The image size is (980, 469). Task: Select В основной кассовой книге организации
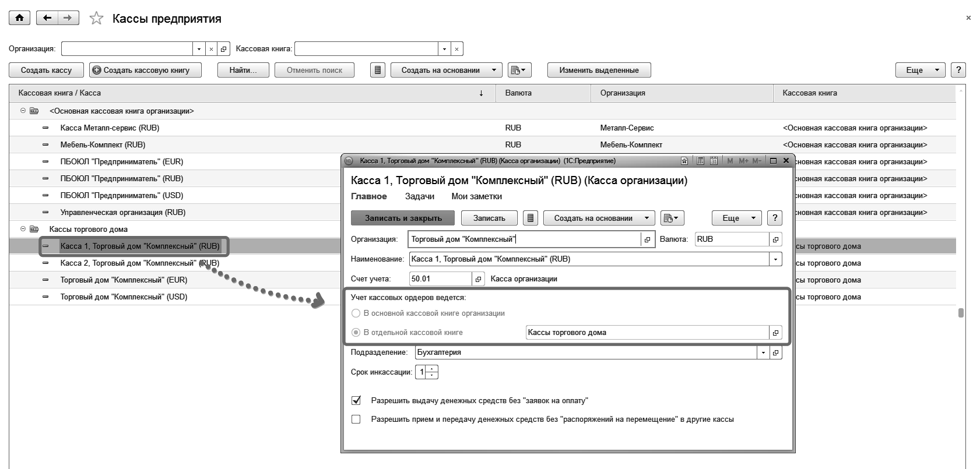[356, 313]
